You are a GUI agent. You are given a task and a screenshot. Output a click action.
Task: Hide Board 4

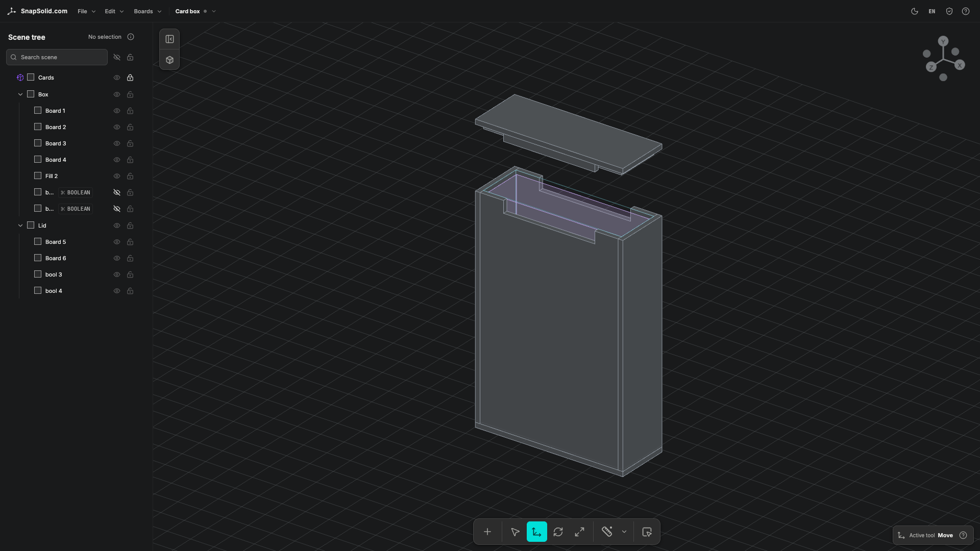click(x=117, y=160)
